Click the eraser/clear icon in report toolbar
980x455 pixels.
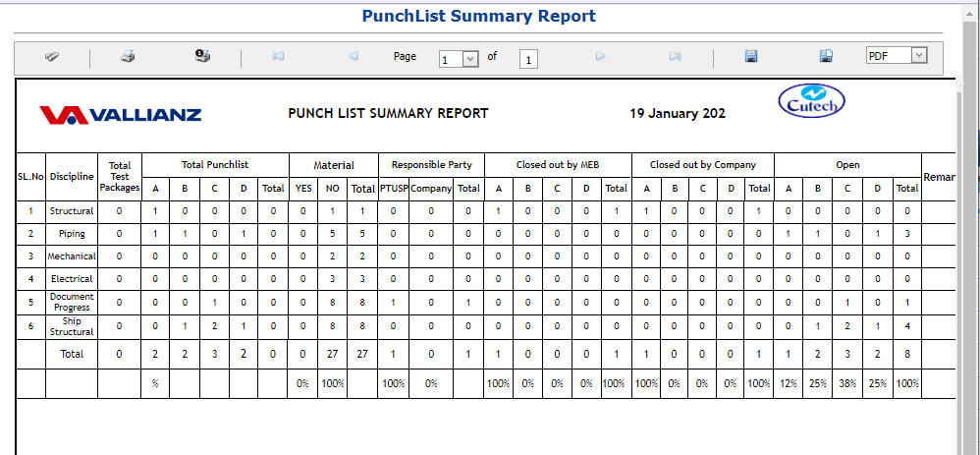[x=52, y=57]
